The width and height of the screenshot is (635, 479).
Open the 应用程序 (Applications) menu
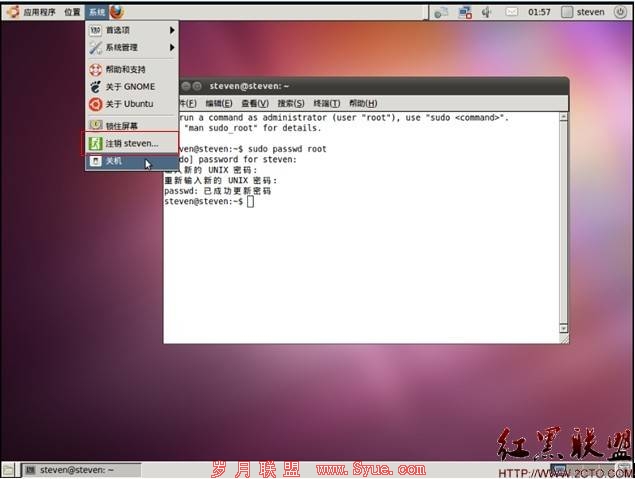tap(39, 12)
